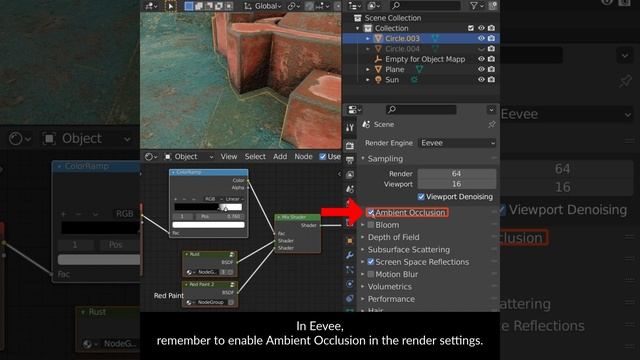Screen dimensions: 640x360
Task: Hide Circle.003 with its eye icon
Action: 481,38
